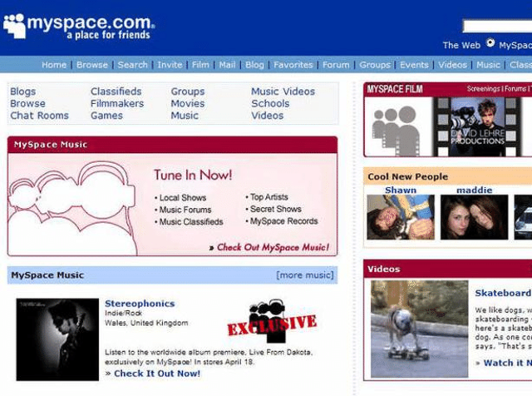Open Videos in the navigation bar
Screen dimensions: 532x396
coord(452,65)
